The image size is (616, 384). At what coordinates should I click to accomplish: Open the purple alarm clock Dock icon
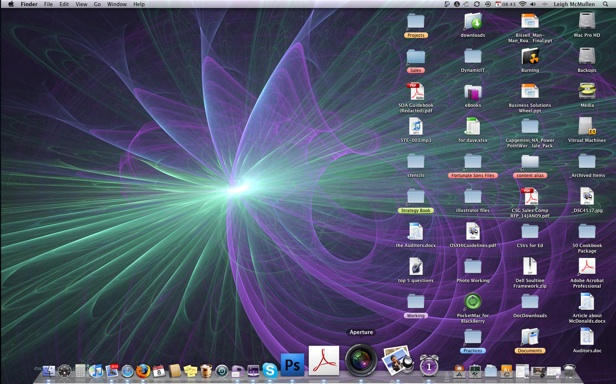(429, 365)
